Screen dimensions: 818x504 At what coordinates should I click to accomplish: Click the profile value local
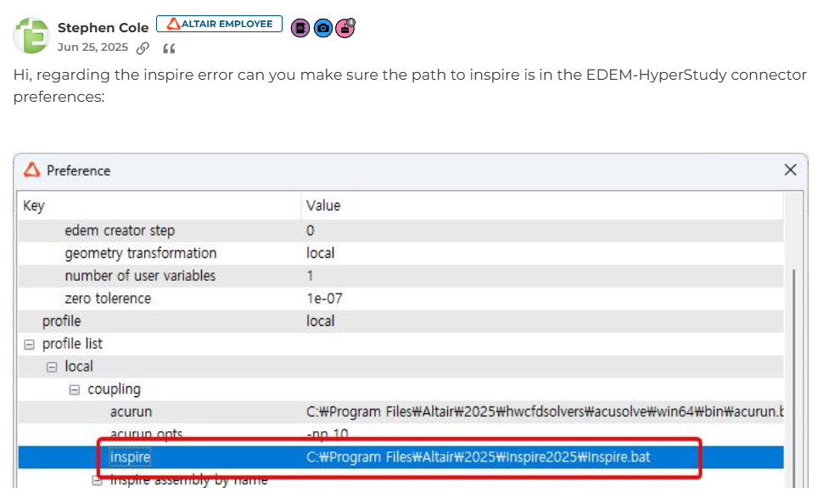320,321
